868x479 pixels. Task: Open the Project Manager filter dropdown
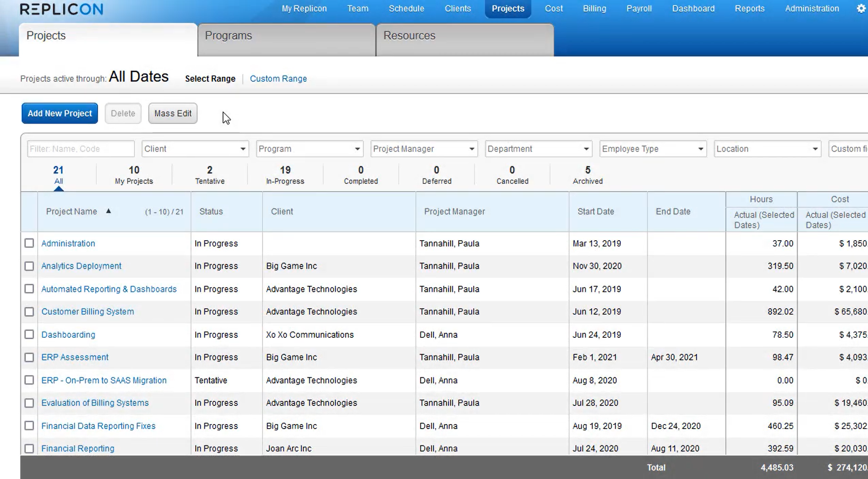pyautogui.click(x=424, y=149)
